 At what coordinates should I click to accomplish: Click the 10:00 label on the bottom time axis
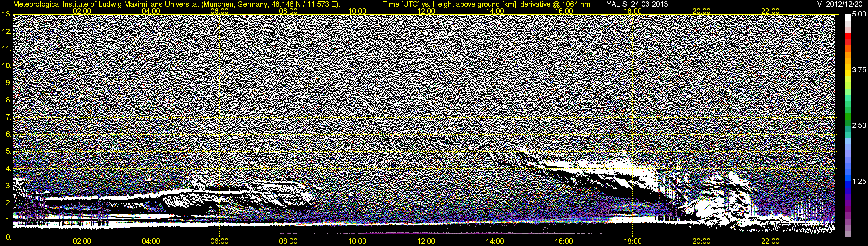click(x=357, y=242)
